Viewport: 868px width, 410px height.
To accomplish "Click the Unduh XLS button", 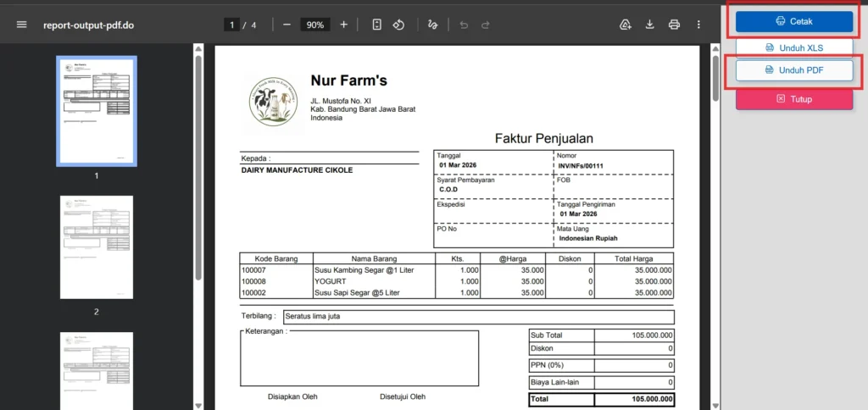I will click(794, 48).
